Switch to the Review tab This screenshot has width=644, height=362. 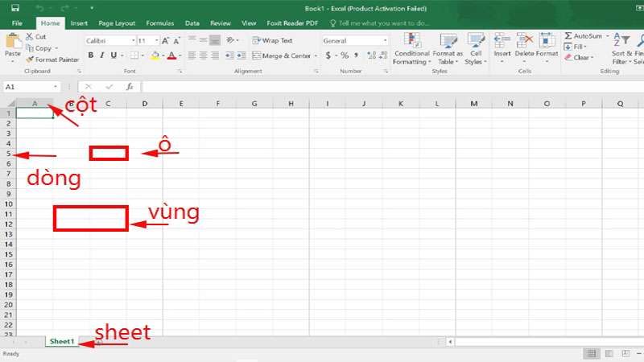220,23
